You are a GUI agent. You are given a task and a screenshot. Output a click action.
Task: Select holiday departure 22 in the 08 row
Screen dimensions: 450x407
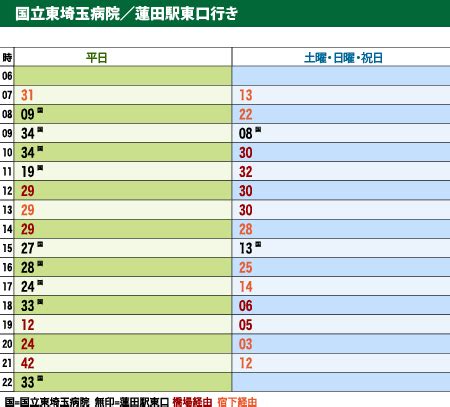click(246, 114)
